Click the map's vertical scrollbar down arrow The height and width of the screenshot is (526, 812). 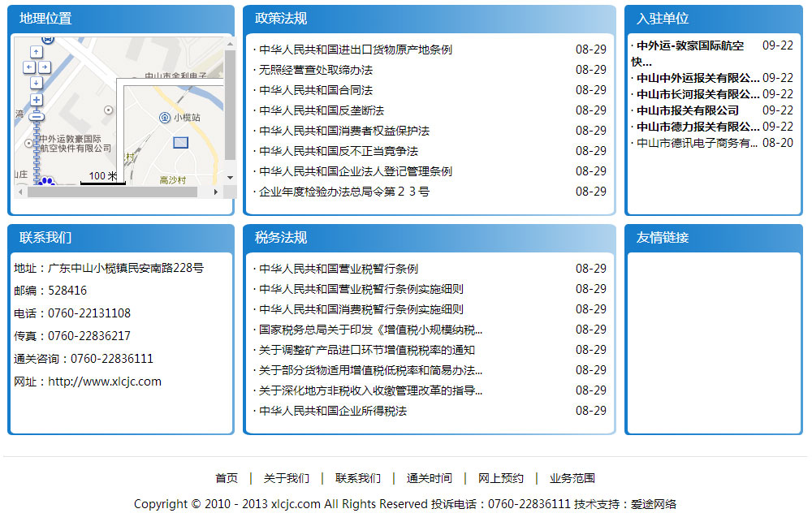click(x=230, y=177)
